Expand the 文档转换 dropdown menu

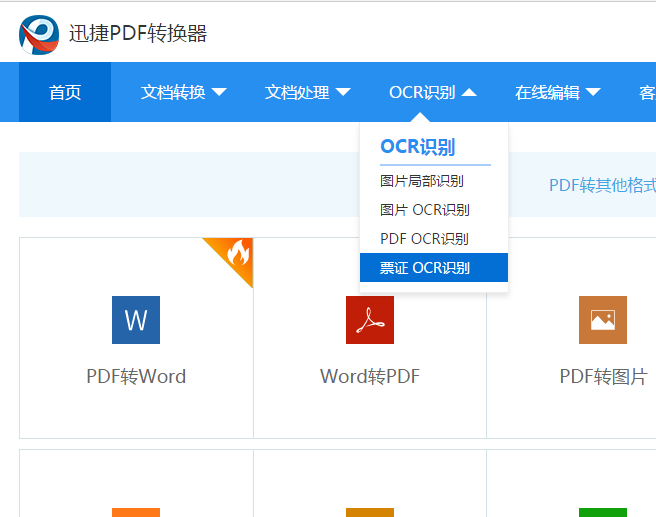pos(183,92)
